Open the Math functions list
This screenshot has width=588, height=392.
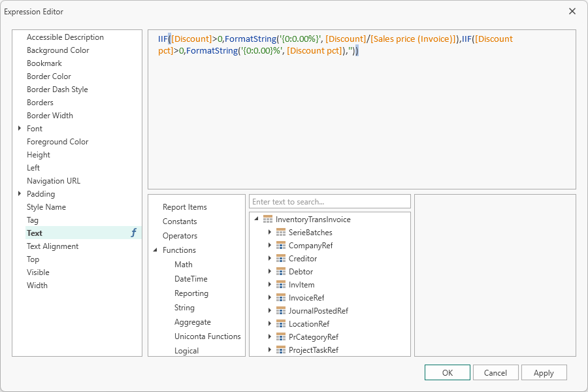[184, 265]
